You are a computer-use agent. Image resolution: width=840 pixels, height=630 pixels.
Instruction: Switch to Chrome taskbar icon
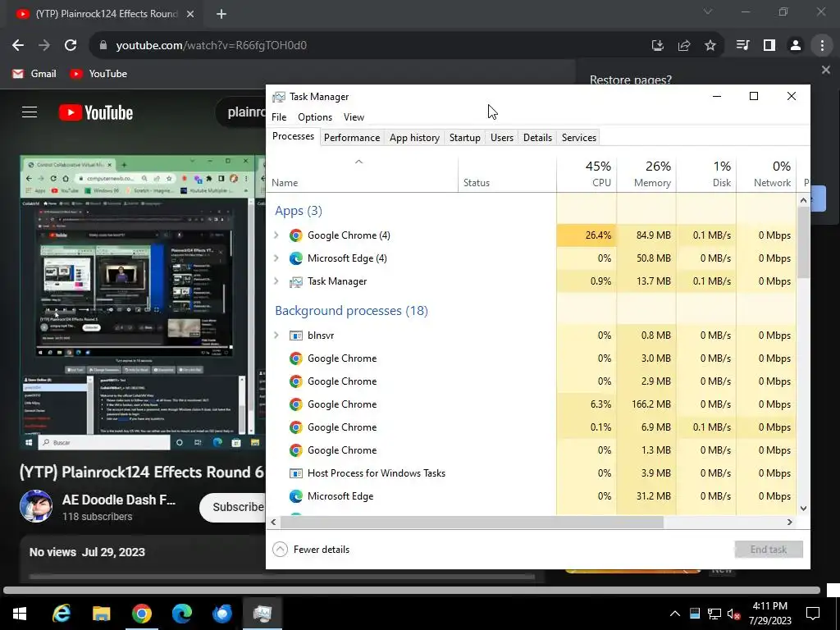pyautogui.click(x=141, y=614)
